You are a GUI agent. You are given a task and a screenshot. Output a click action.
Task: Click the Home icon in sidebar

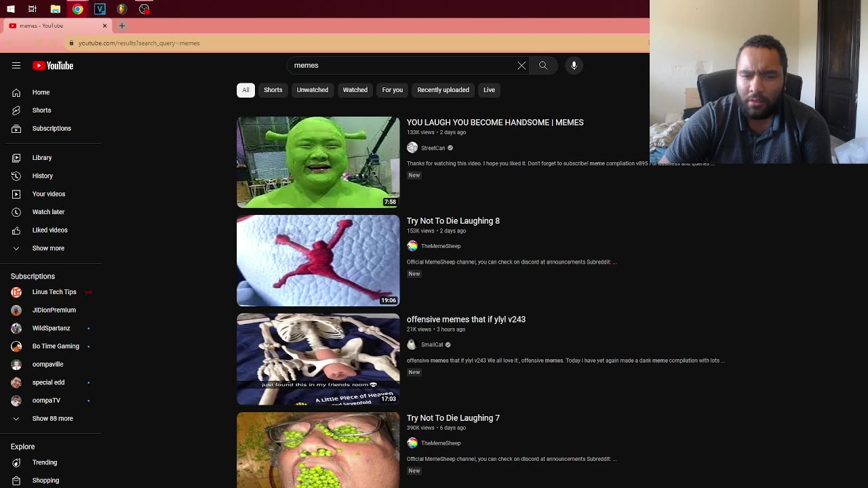tap(16, 92)
